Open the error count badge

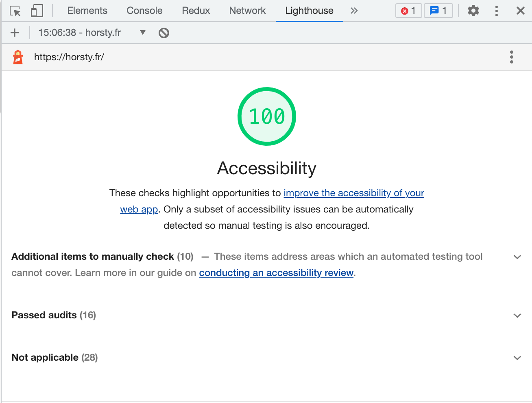[408, 11]
